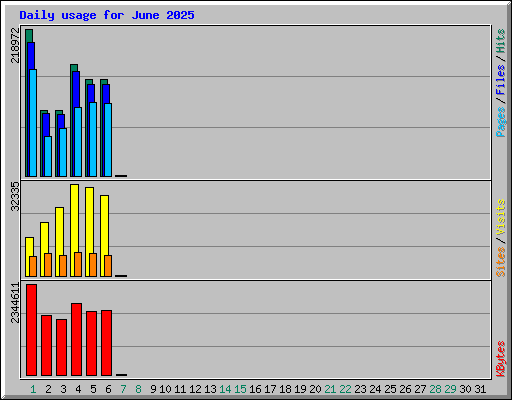Click the green day 1 axis label
The width and height of the screenshot is (512, 400).
pyautogui.click(x=33, y=389)
